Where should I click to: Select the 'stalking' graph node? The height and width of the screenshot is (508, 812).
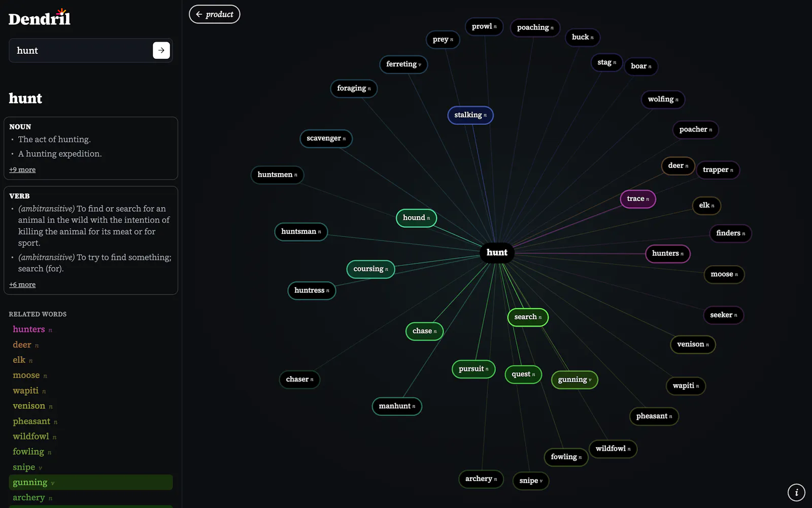pos(470,115)
